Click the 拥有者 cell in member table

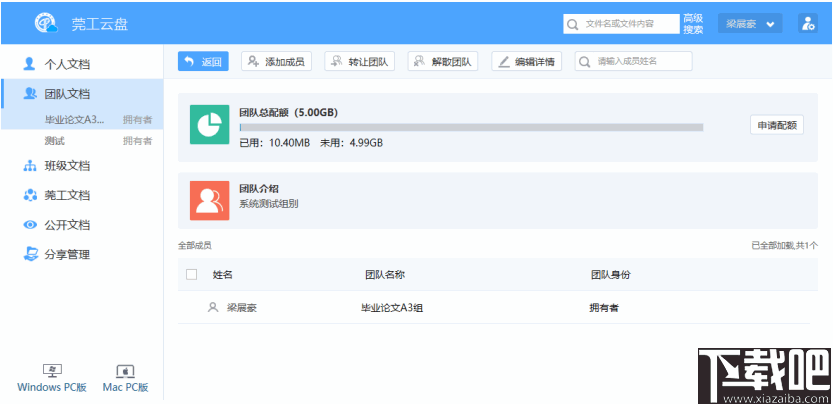point(604,307)
